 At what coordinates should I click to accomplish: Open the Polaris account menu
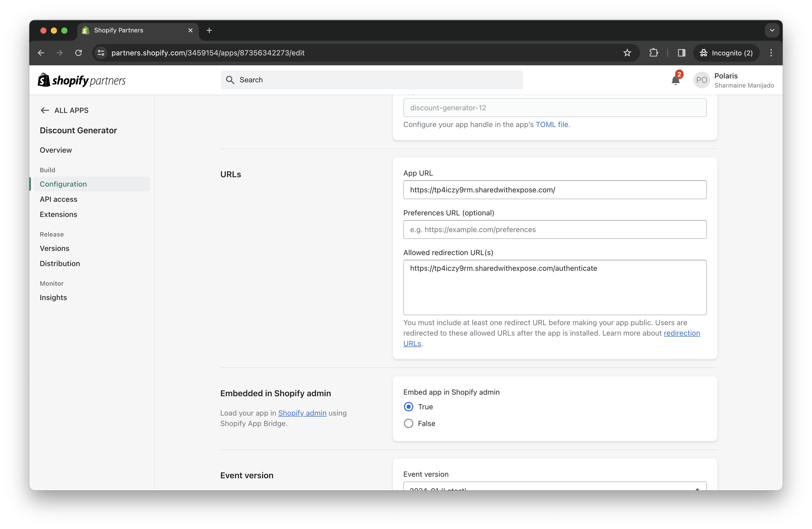coord(734,80)
